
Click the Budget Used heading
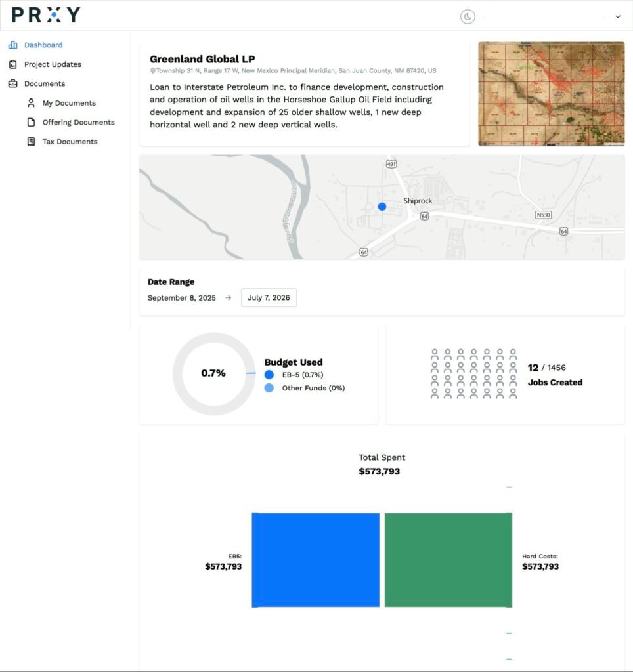(294, 362)
